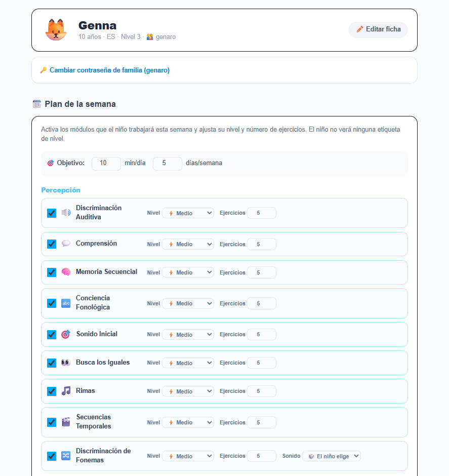Click the Editar ficha button
The width and height of the screenshot is (449, 476).
[378, 30]
